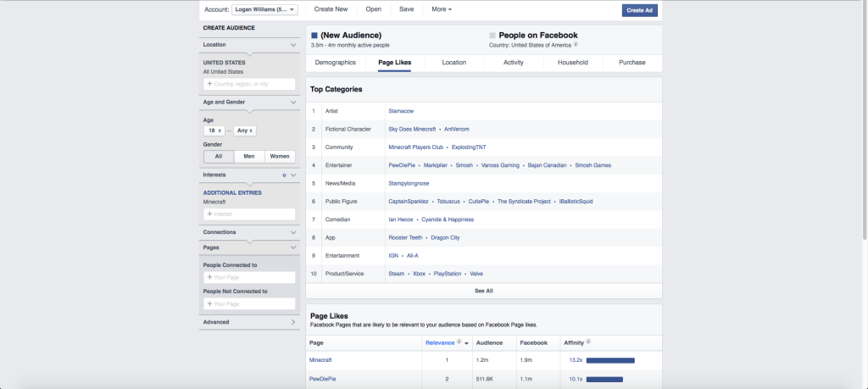
Task: Switch to the Household tab
Action: pos(573,63)
